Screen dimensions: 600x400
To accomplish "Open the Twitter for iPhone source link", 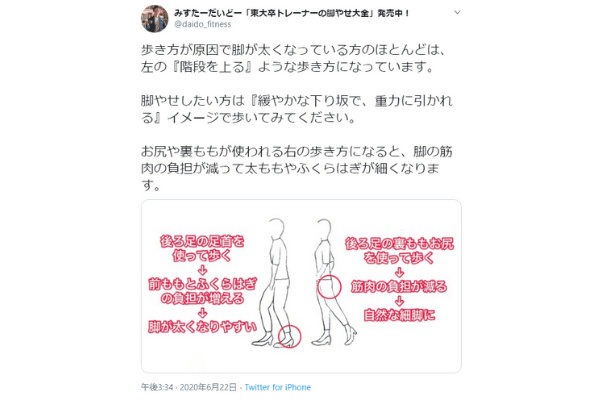I will 277,387.
